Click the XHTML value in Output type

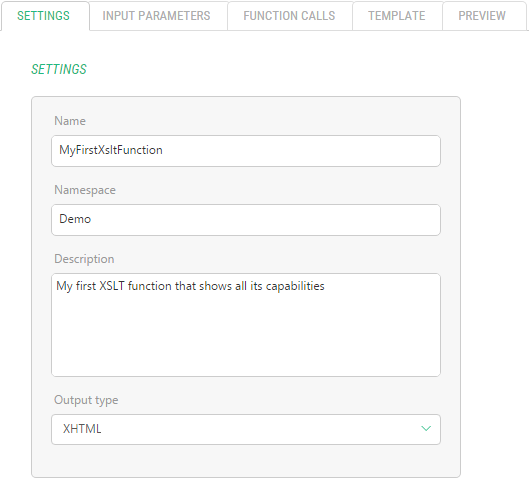pyautogui.click(x=82, y=429)
